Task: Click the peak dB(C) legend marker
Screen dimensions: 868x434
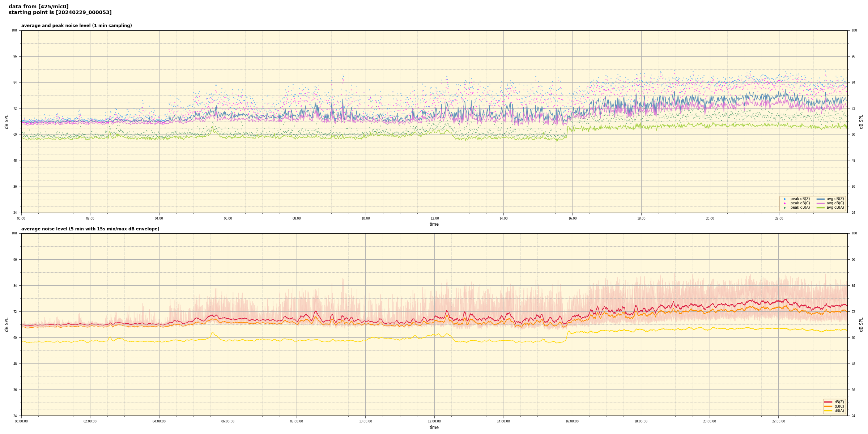Action: (784, 203)
